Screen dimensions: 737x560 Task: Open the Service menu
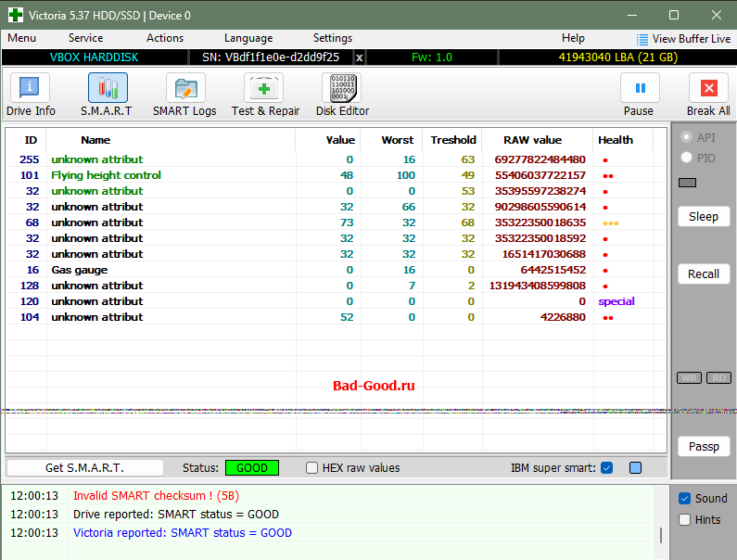pyautogui.click(x=85, y=38)
